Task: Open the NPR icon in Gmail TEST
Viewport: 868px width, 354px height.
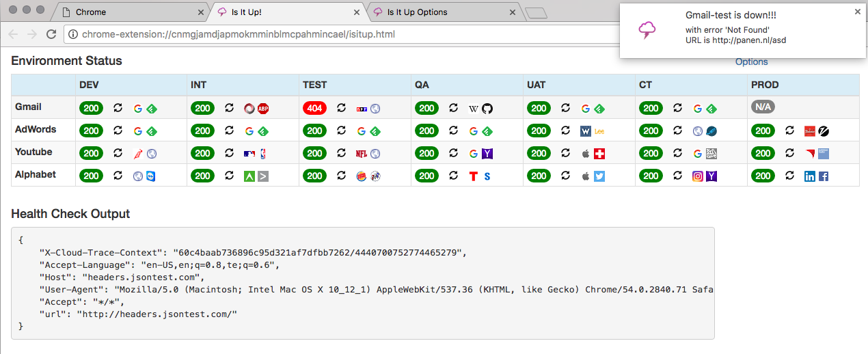Action: 362,109
